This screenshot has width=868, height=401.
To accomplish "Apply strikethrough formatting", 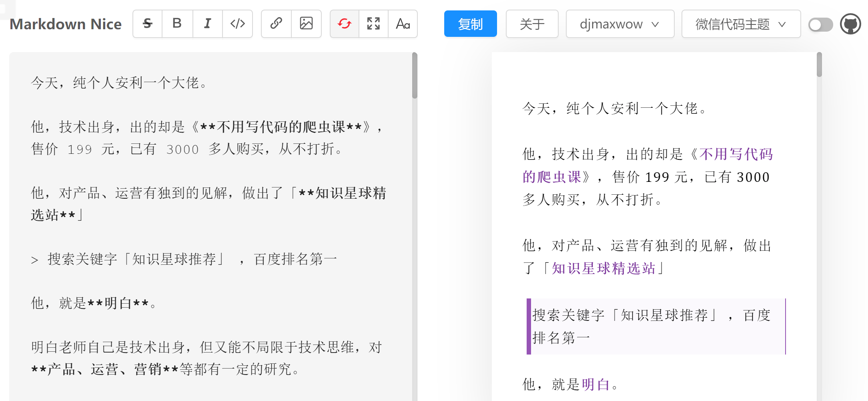I will point(148,24).
